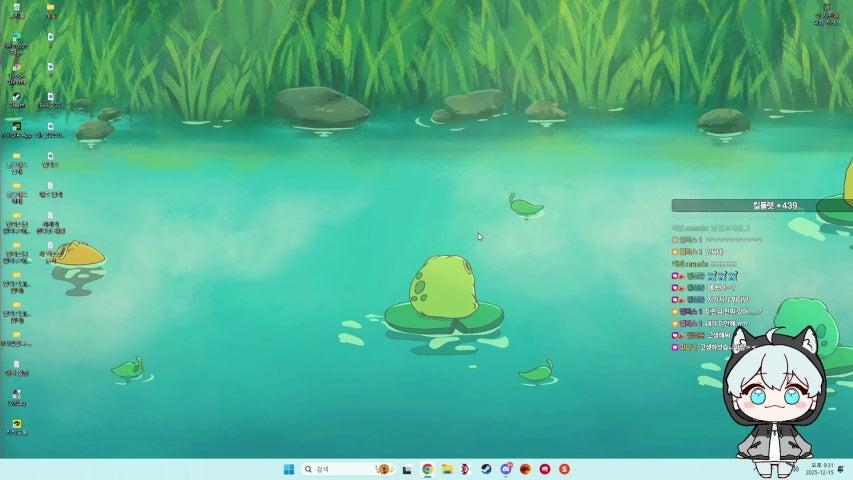Open the Chrome desktop shortcut
Viewport: 853px width, 480px height.
[16, 69]
